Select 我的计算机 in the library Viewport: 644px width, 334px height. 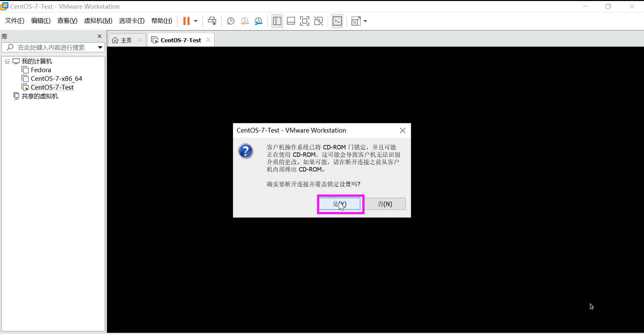coord(37,61)
